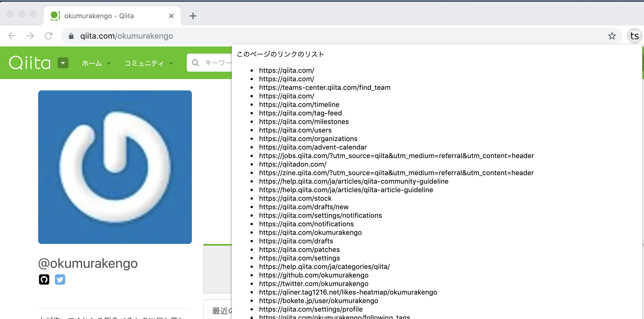Open the dropdown next to the Qiita logo
644x319 pixels.
[x=63, y=63]
